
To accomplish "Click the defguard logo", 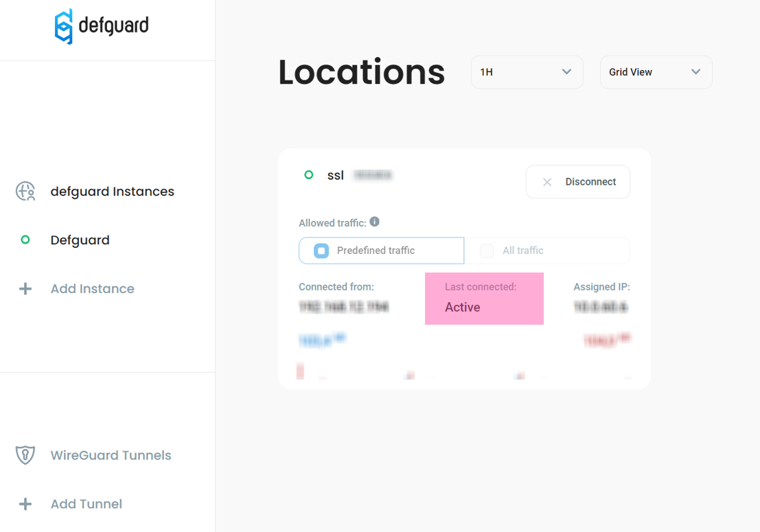I will pyautogui.click(x=102, y=26).
